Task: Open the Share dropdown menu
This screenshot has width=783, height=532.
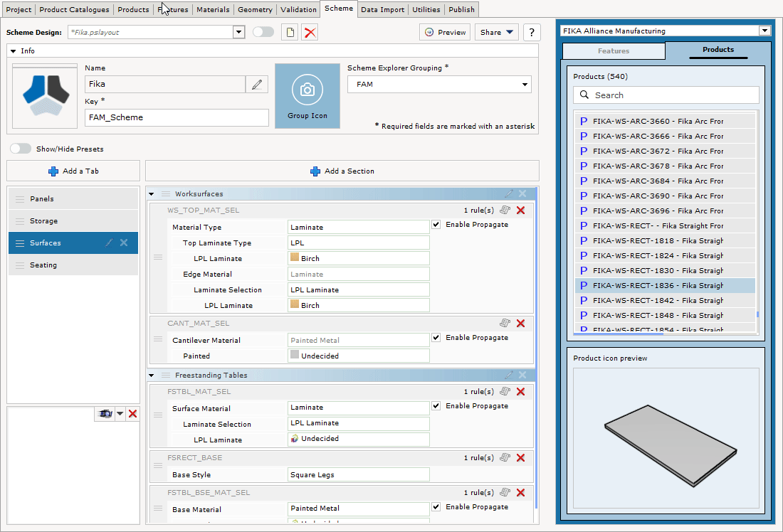Action: coord(496,33)
